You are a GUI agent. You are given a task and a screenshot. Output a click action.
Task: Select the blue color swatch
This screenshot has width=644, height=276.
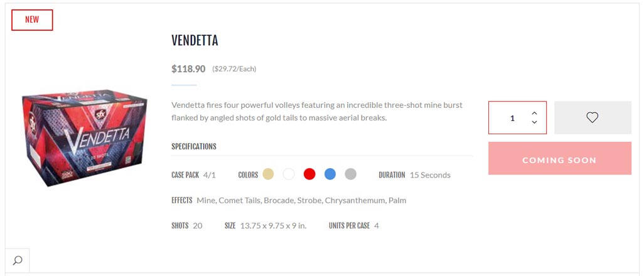click(330, 174)
